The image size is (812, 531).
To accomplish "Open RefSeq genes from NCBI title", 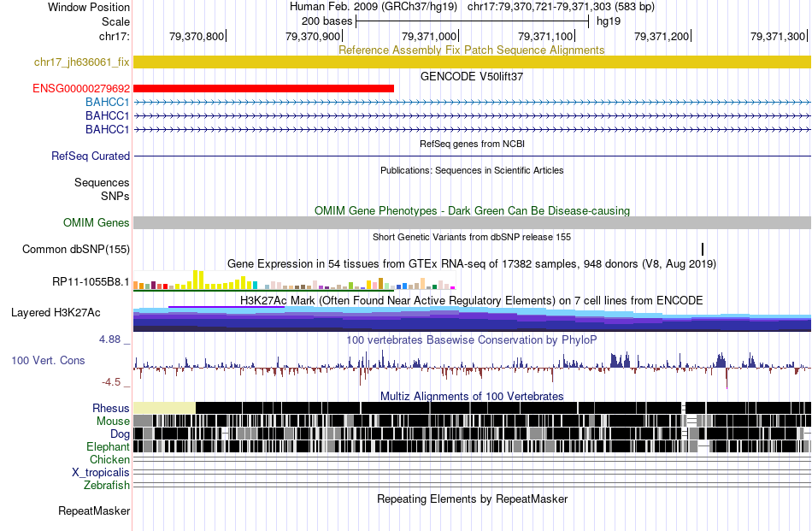I will pyautogui.click(x=472, y=144).
